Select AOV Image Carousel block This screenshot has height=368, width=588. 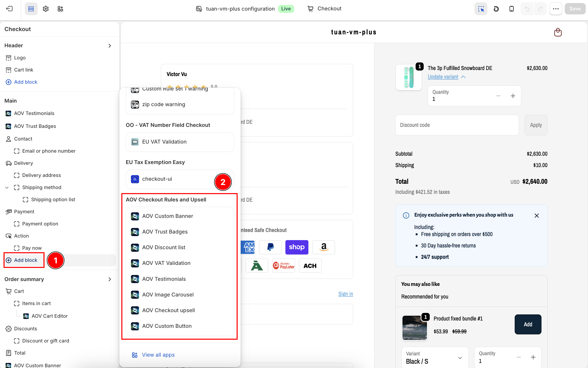tap(180, 295)
